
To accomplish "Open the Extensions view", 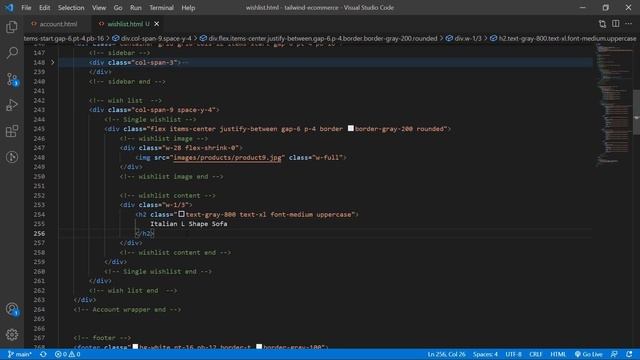I will [12, 131].
